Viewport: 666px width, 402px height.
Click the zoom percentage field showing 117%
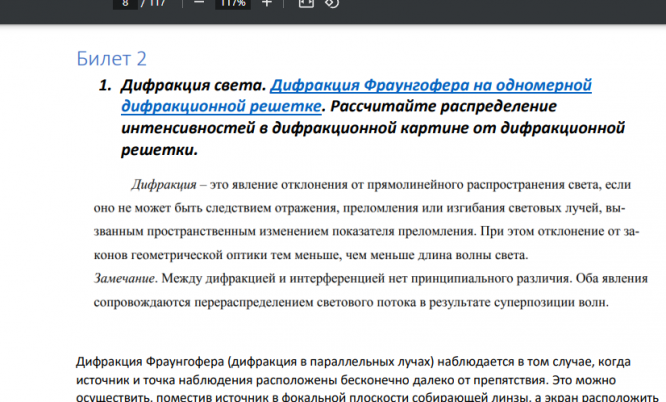(233, 3)
